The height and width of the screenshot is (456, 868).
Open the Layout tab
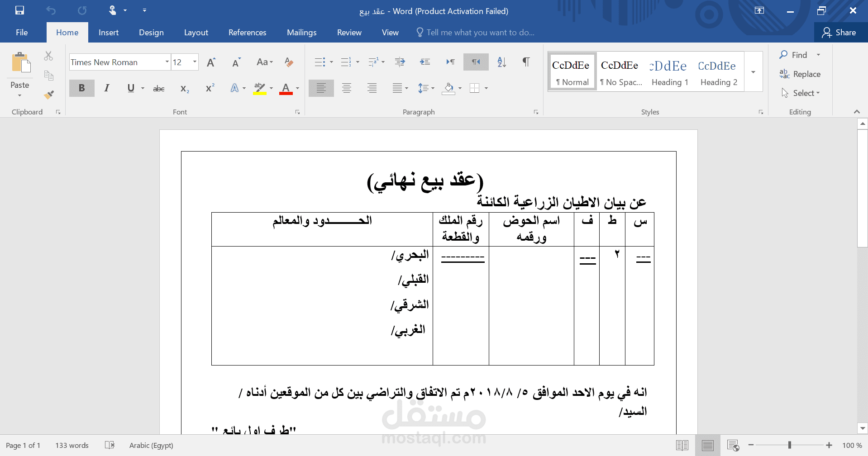(x=196, y=33)
